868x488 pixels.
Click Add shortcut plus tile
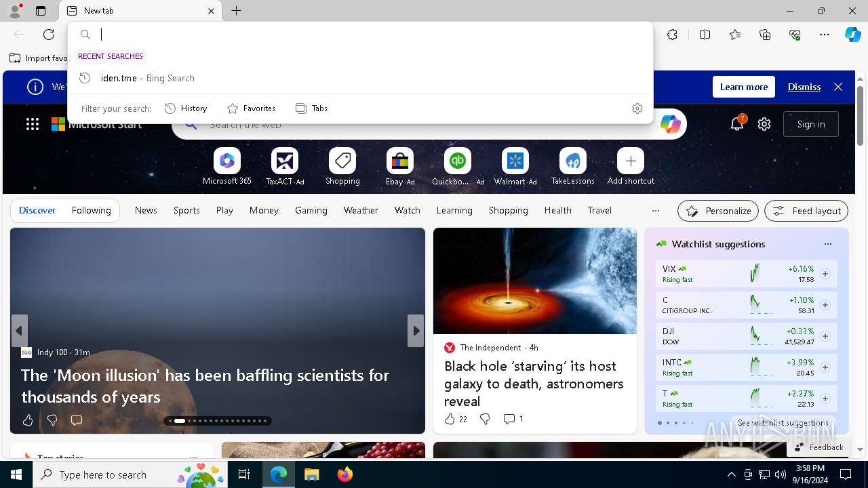click(x=631, y=167)
